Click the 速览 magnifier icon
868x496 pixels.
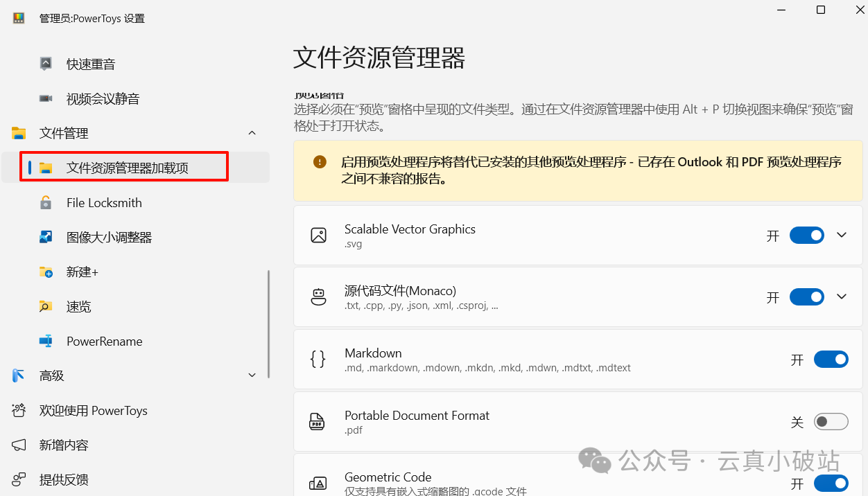tap(46, 306)
